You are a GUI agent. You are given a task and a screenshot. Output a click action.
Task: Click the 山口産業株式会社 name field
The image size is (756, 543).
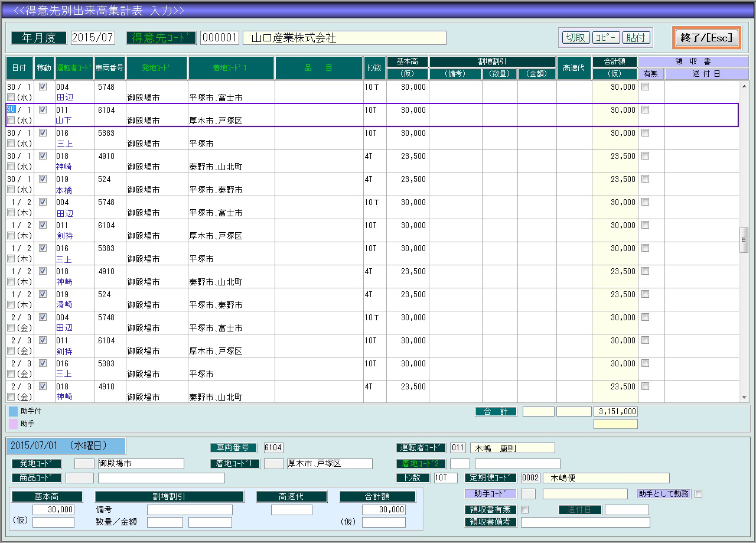[x=344, y=38]
